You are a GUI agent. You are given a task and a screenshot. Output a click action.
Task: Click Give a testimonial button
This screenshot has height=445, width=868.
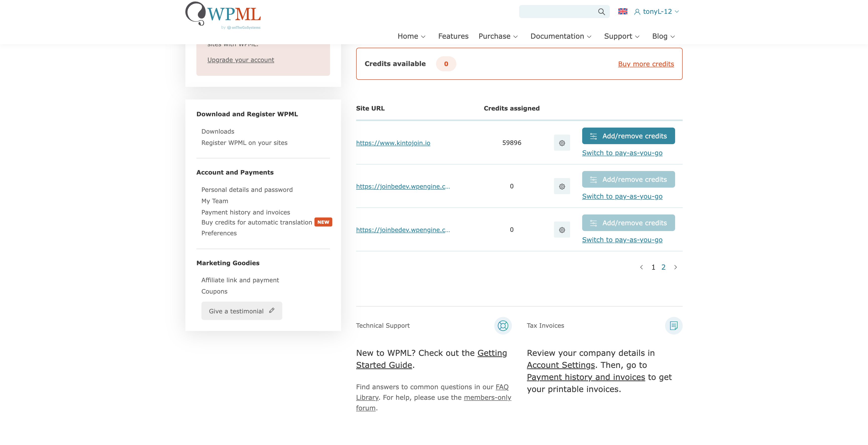click(242, 311)
